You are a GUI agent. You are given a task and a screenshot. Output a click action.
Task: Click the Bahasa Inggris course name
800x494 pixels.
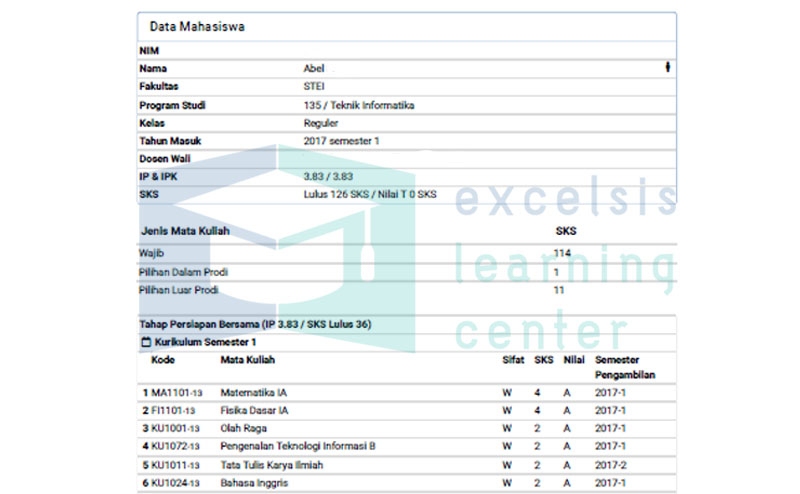tap(252, 483)
